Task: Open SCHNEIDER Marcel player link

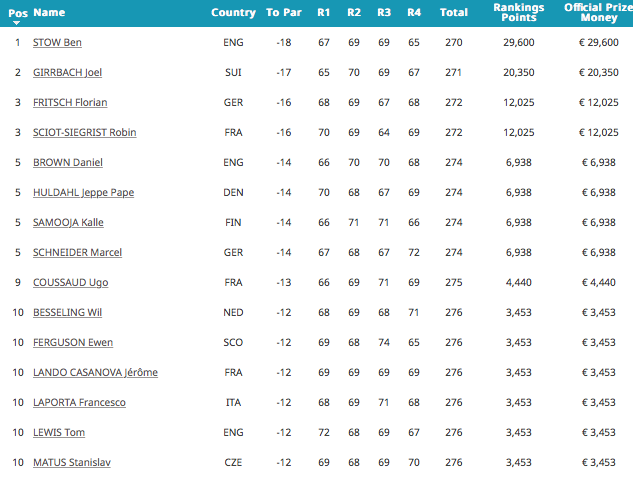Action: pyautogui.click(x=78, y=252)
